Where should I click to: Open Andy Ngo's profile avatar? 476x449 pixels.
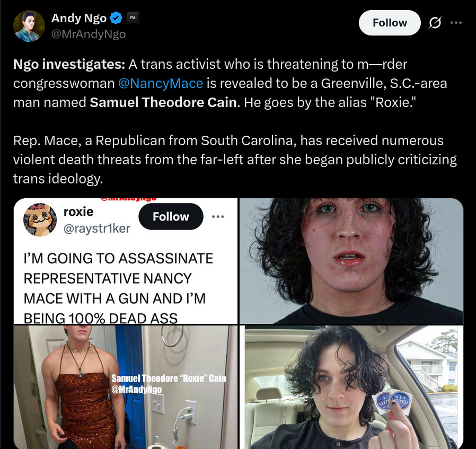point(29,26)
